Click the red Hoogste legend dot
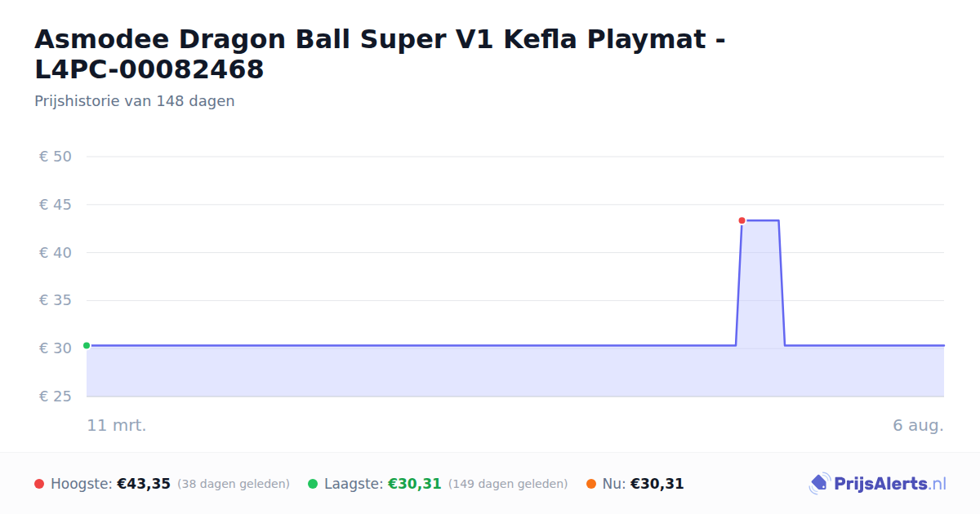This screenshot has height=514, width=980. pyautogui.click(x=39, y=484)
